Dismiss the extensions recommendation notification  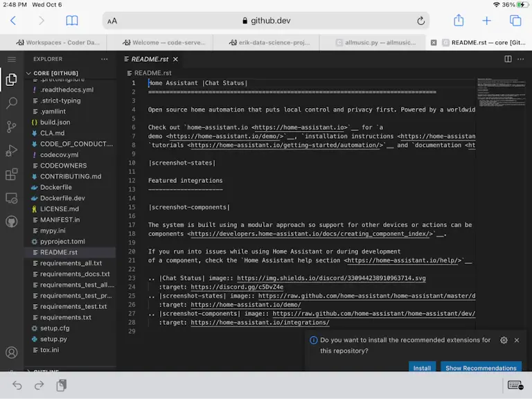click(516, 340)
